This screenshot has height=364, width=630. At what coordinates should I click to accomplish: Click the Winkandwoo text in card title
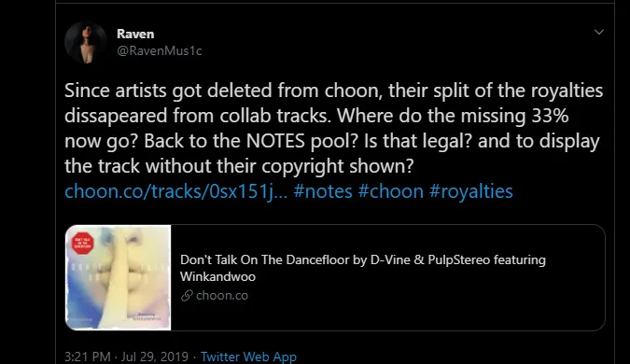point(217,277)
